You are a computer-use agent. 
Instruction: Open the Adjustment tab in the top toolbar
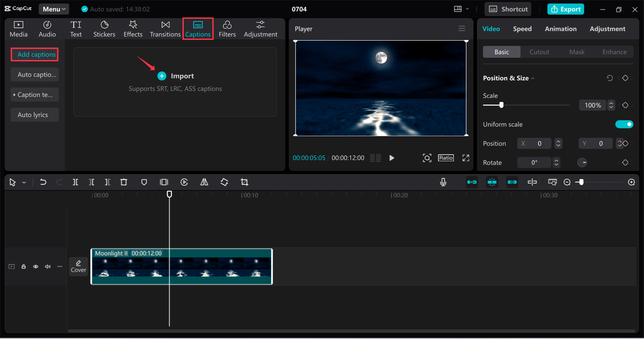(x=261, y=29)
